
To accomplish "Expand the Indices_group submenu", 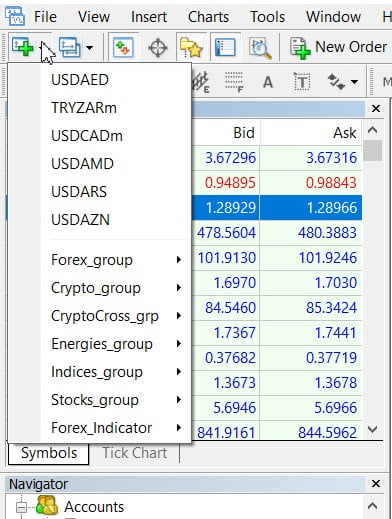I will tap(99, 372).
